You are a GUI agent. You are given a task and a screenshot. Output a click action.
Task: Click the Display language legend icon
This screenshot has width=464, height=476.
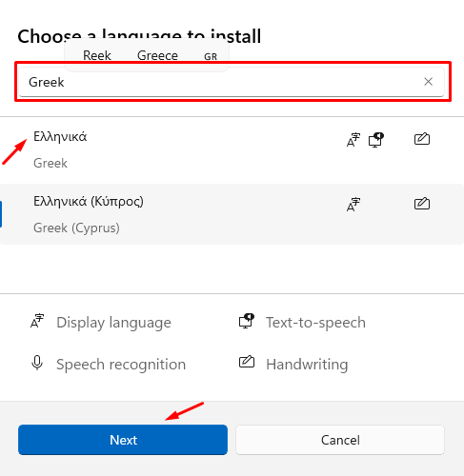tap(37, 321)
